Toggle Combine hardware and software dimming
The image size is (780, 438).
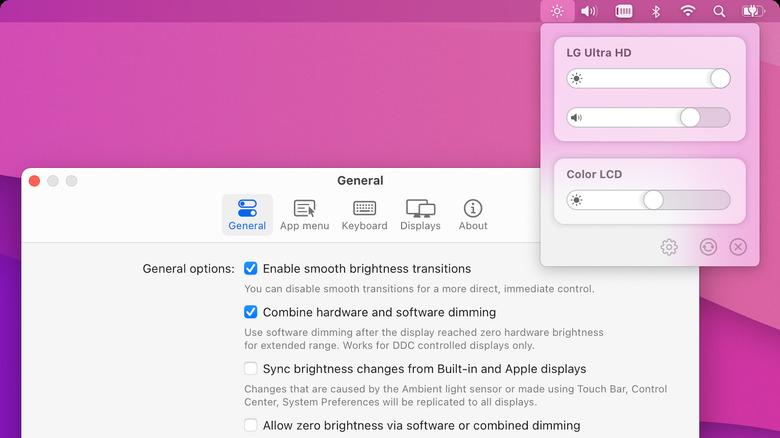pyautogui.click(x=251, y=312)
